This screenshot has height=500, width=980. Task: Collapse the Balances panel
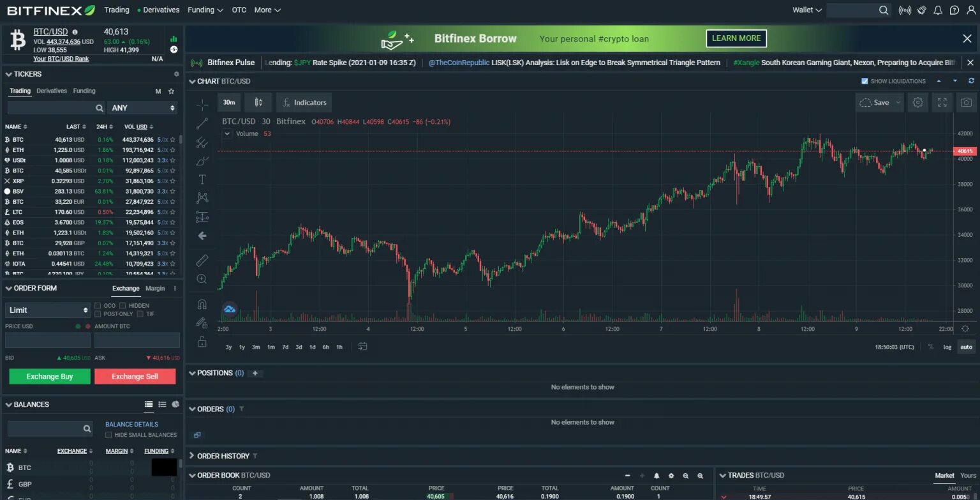click(8, 404)
